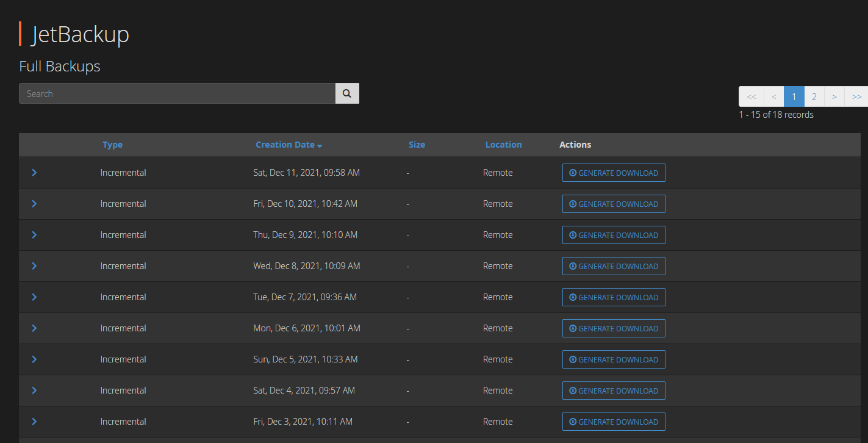This screenshot has width=868, height=443.
Task: Generate download for Dec 11, 2021 backup
Action: coord(614,173)
